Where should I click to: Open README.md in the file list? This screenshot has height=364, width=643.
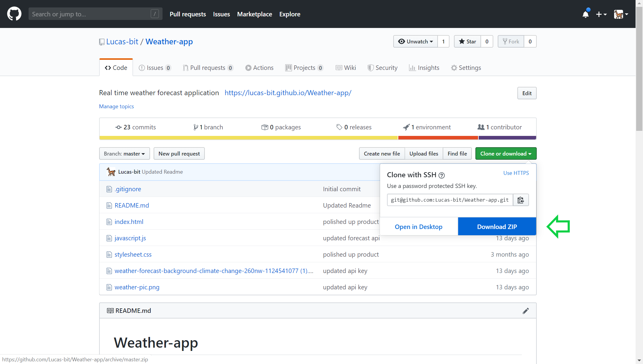[x=132, y=205]
